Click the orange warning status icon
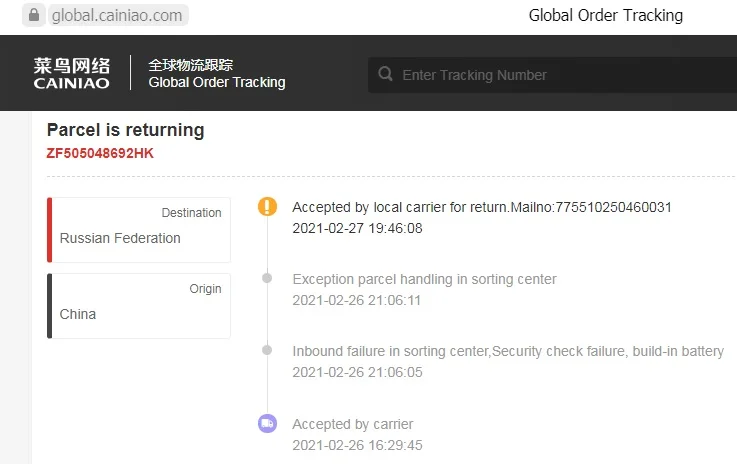The image size is (737, 464). [267, 207]
